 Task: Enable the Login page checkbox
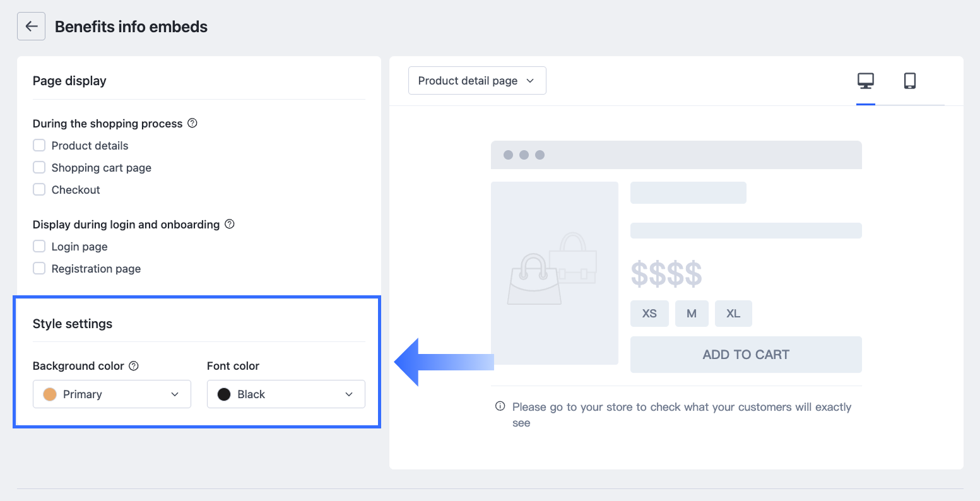[39, 247]
